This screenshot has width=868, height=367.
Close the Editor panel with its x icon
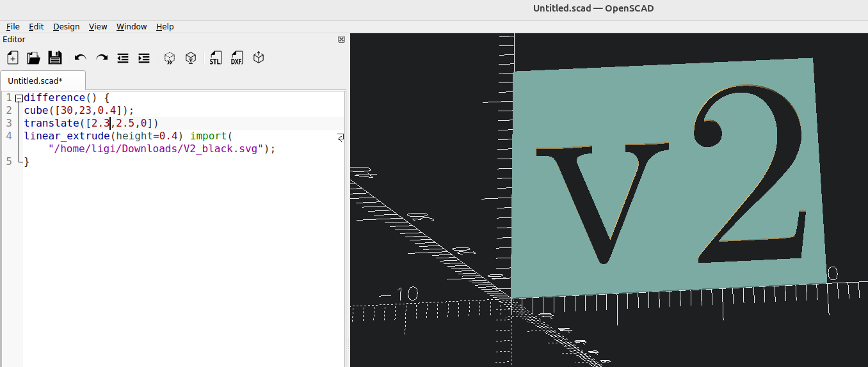pyautogui.click(x=341, y=40)
